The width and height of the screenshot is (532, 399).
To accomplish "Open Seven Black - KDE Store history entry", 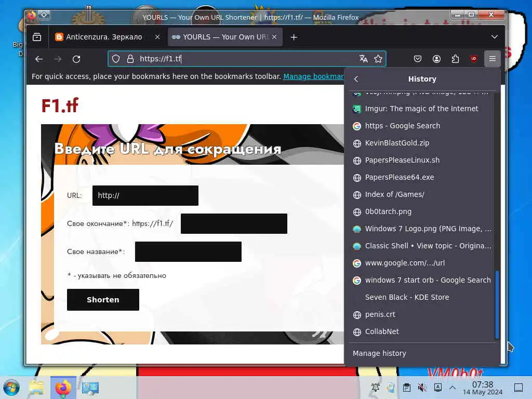I will coord(422,297).
